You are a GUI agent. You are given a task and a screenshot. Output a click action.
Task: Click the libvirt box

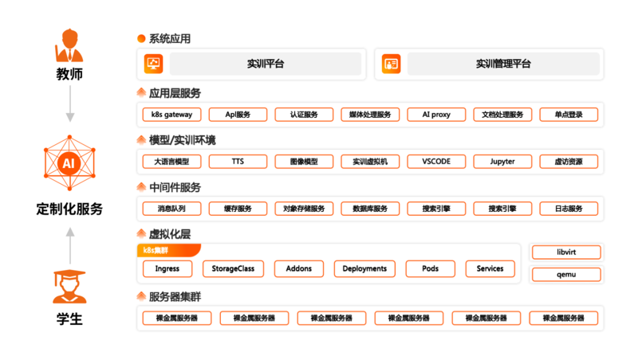point(565,252)
